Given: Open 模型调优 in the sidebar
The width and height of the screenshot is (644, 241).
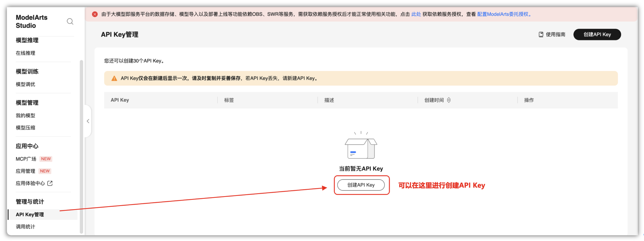Looking at the screenshot, I should coord(25,84).
